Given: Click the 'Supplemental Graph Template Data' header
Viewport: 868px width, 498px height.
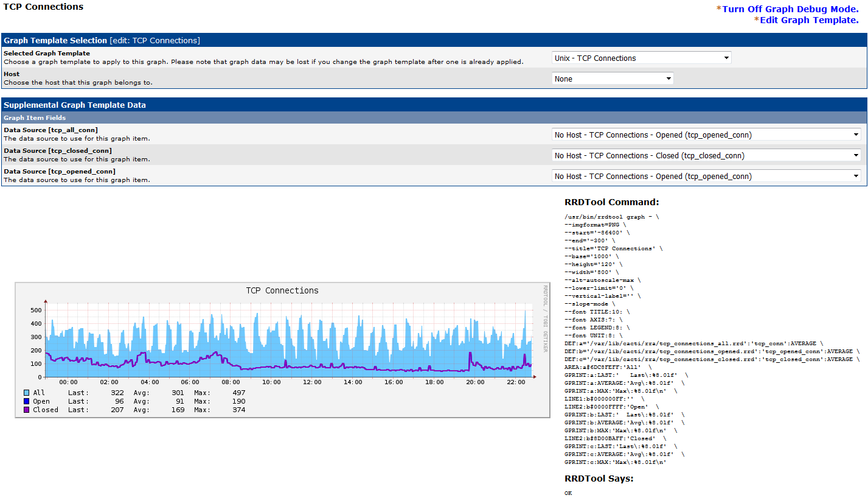Looking at the screenshot, I should click(x=75, y=105).
